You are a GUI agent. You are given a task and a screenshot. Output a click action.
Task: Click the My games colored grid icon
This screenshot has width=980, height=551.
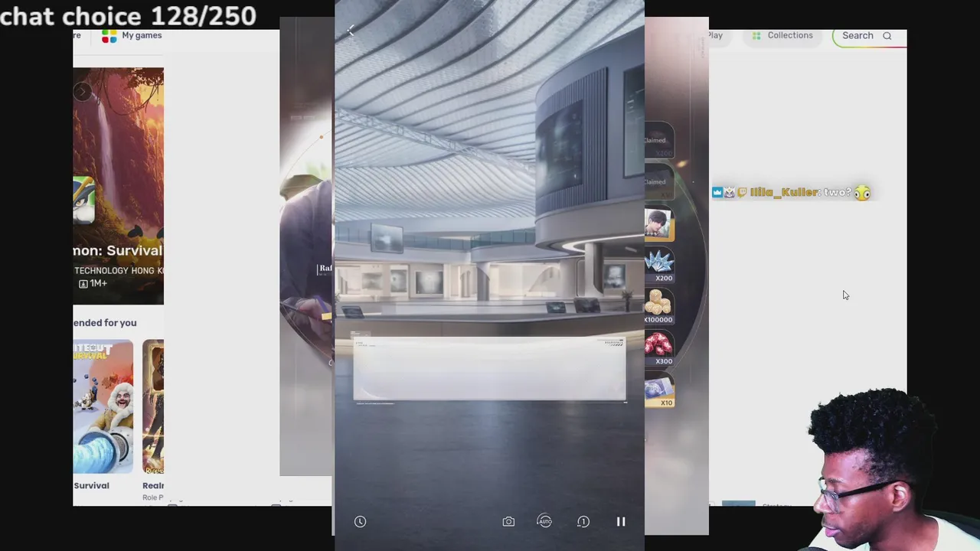tap(109, 36)
